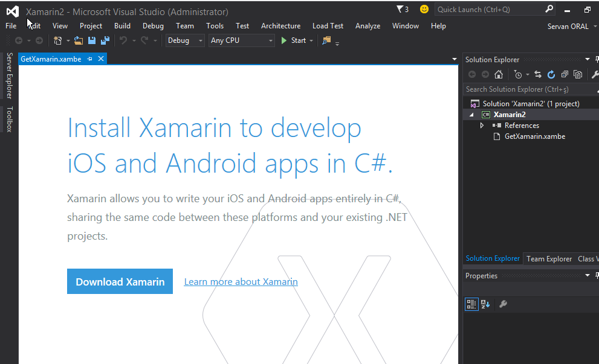Click the Servan ORAL account name
Screen dimensions: 599x364
click(568, 27)
